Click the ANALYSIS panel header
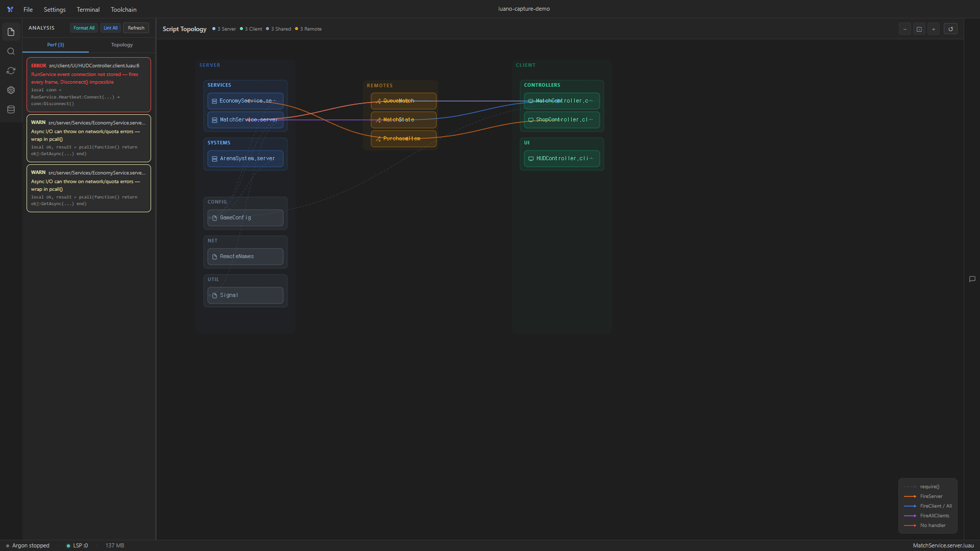 coord(41,28)
